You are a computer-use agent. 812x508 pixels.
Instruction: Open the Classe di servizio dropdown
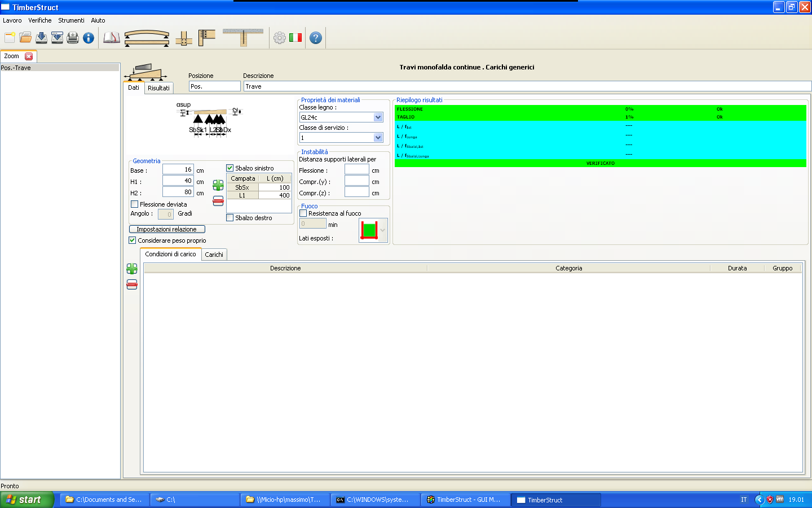point(378,138)
